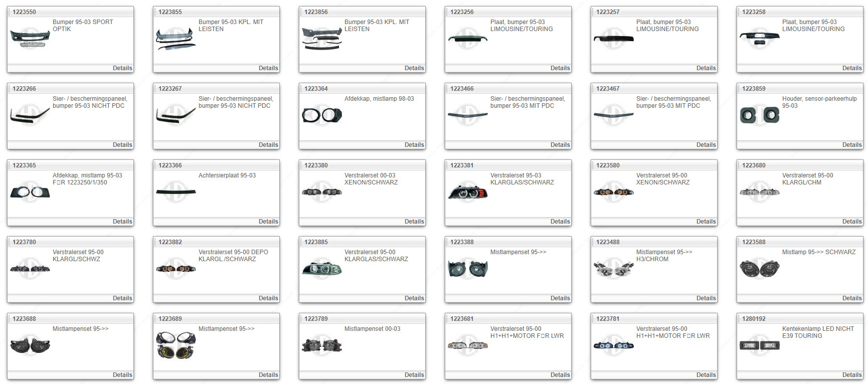Open Details for product 1223388

point(560,298)
